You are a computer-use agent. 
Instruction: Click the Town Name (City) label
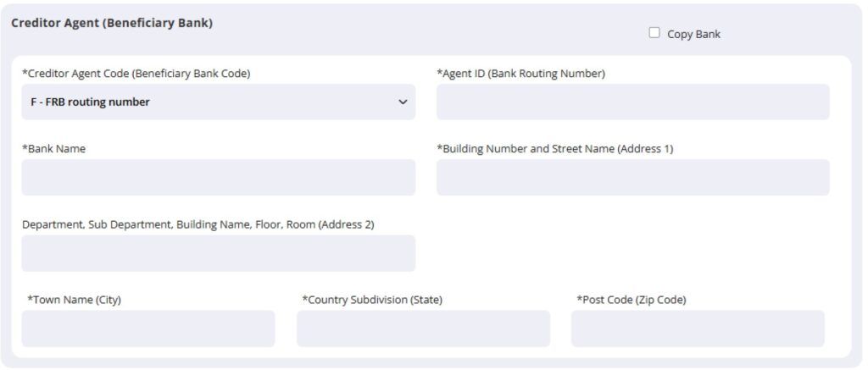click(x=75, y=300)
